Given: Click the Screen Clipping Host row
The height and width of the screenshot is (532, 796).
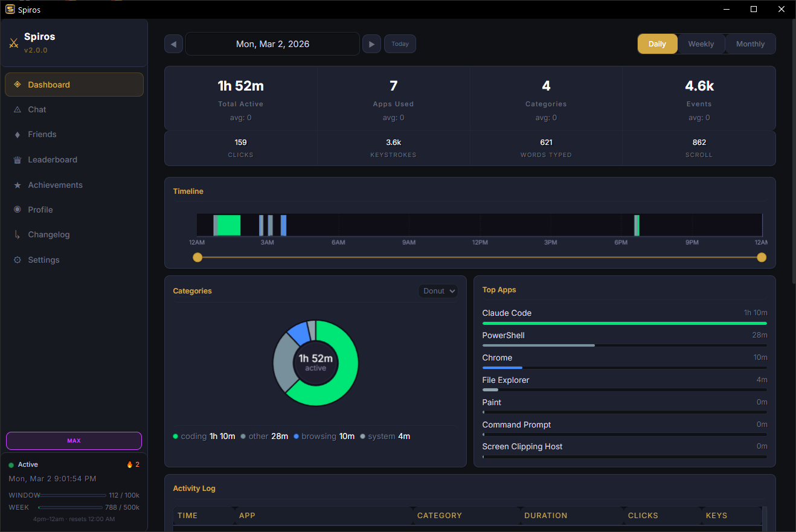Looking at the screenshot, I should (x=624, y=450).
